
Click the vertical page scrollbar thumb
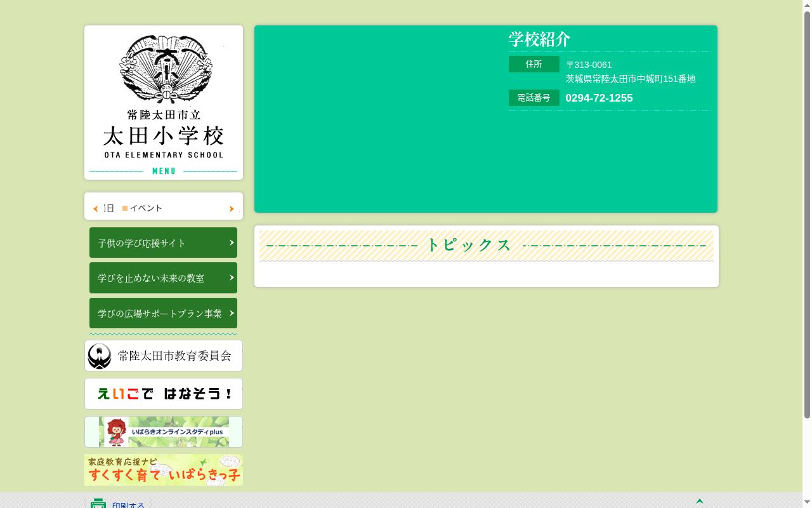coord(807,215)
